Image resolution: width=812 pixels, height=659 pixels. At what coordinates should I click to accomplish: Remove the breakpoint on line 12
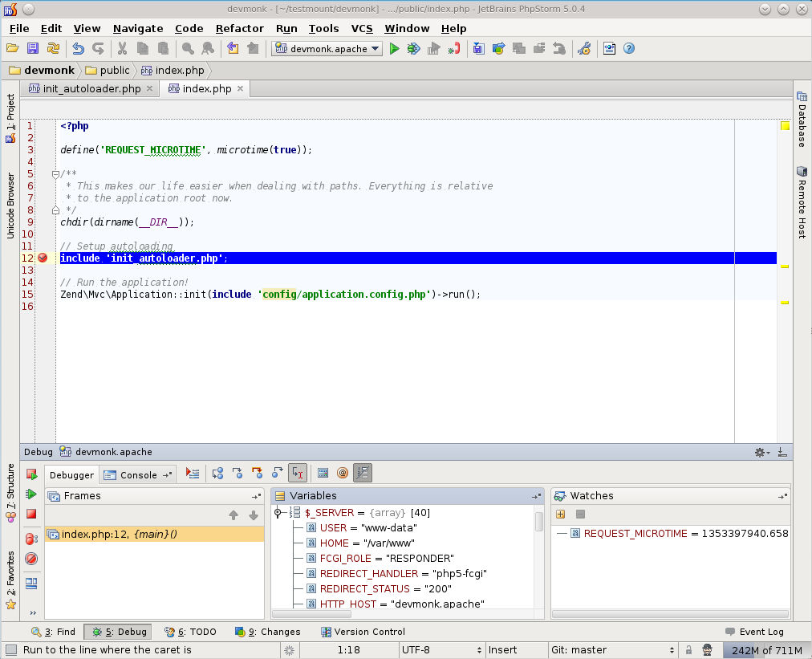coord(43,258)
